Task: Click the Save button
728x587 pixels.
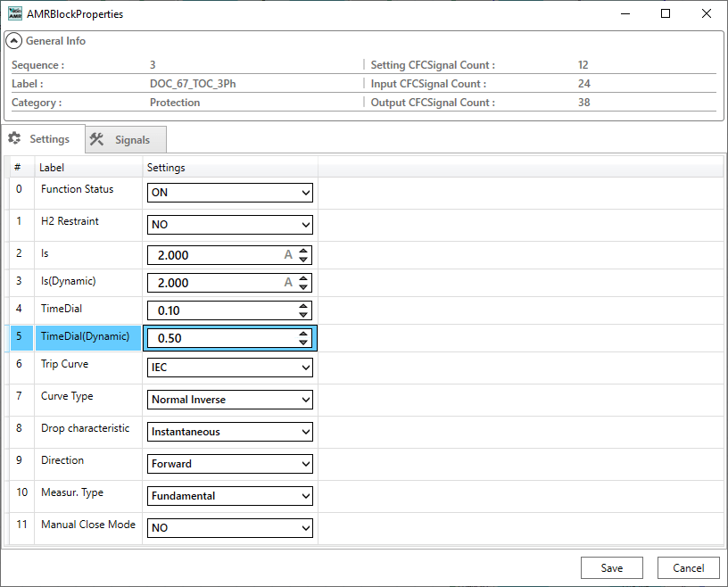Action: (611, 567)
